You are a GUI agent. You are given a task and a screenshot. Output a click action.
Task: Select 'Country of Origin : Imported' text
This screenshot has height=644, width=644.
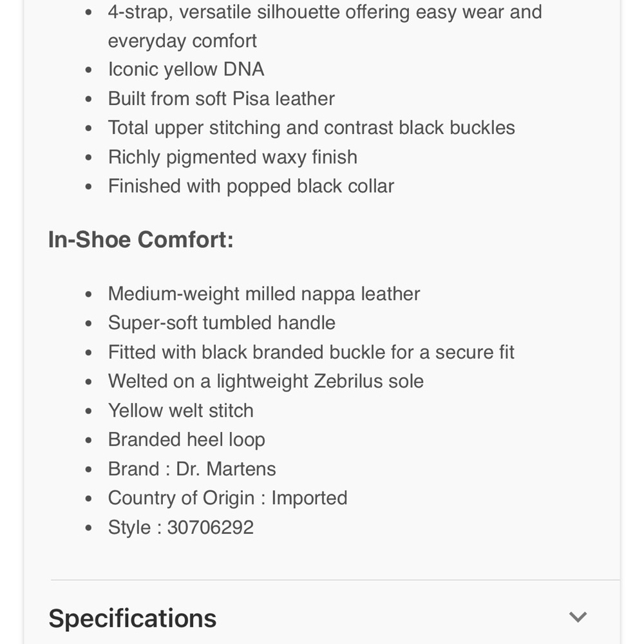coord(227,498)
